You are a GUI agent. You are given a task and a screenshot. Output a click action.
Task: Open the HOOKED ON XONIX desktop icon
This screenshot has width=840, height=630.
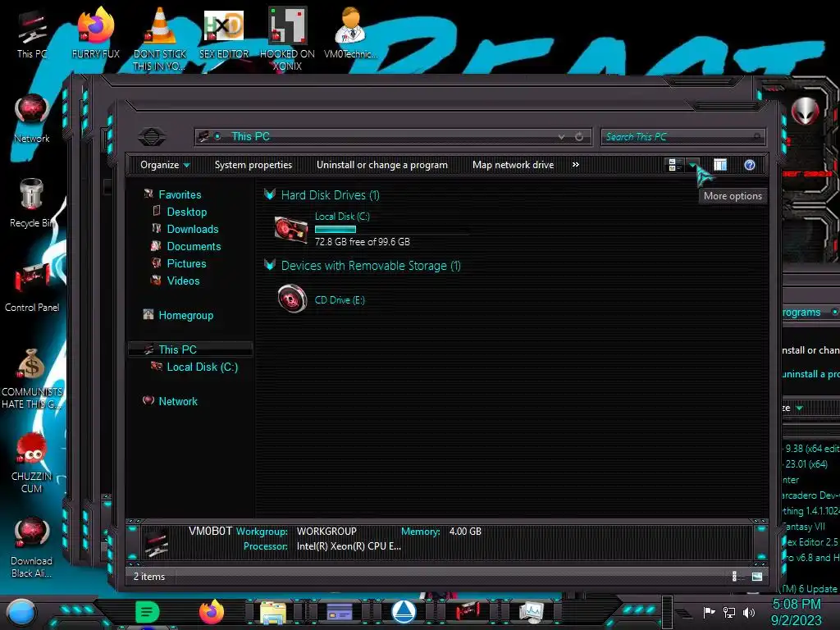(287, 39)
